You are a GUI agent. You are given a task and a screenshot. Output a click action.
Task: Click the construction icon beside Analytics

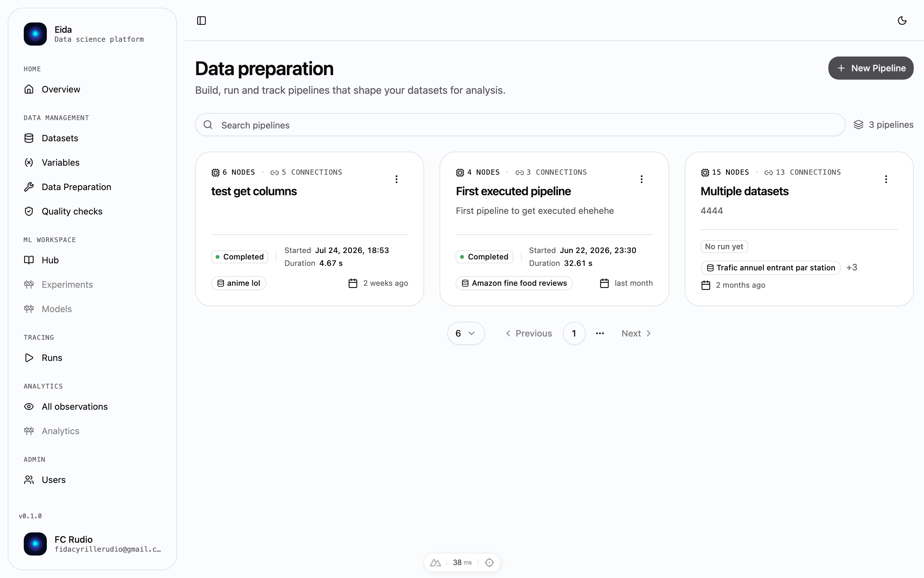tap(29, 431)
